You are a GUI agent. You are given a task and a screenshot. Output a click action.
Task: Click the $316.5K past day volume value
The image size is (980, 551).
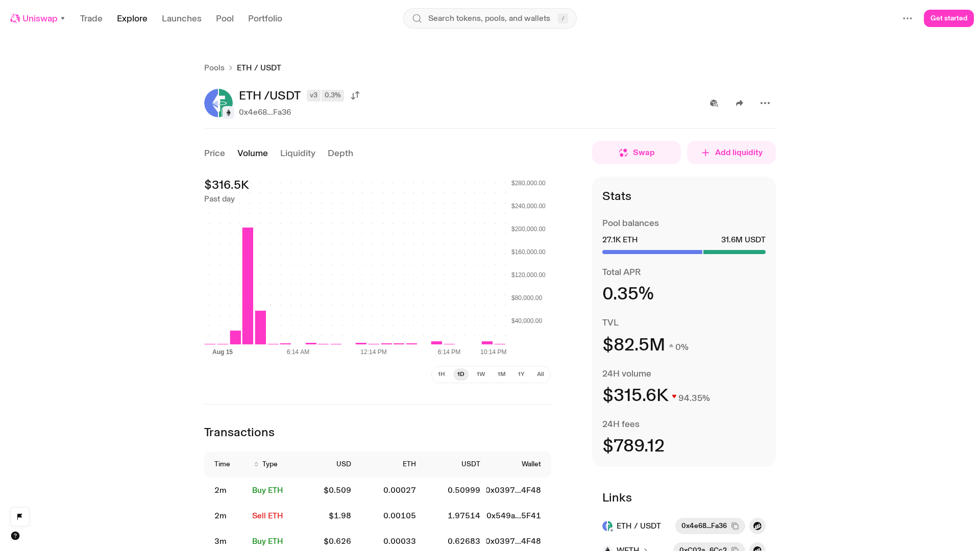pyautogui.click(x=227, y=185)
